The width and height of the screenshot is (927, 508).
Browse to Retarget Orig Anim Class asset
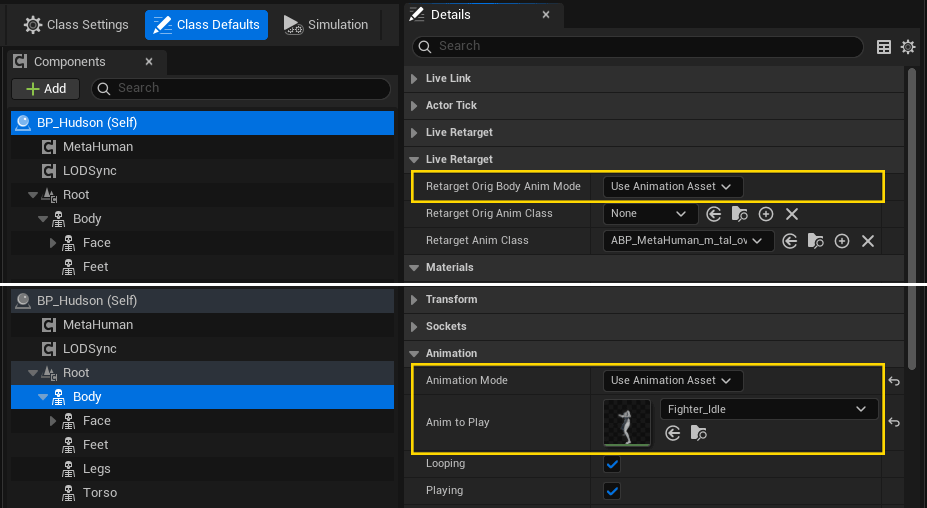coord(740,214)
